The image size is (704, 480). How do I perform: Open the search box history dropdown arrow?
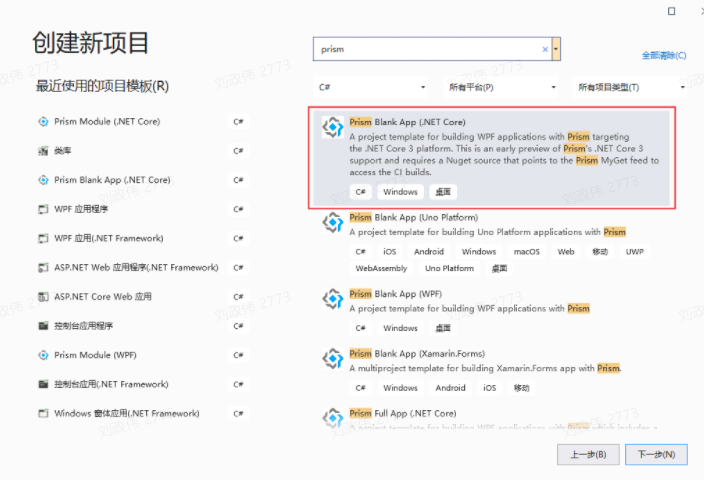coord(556,49)
